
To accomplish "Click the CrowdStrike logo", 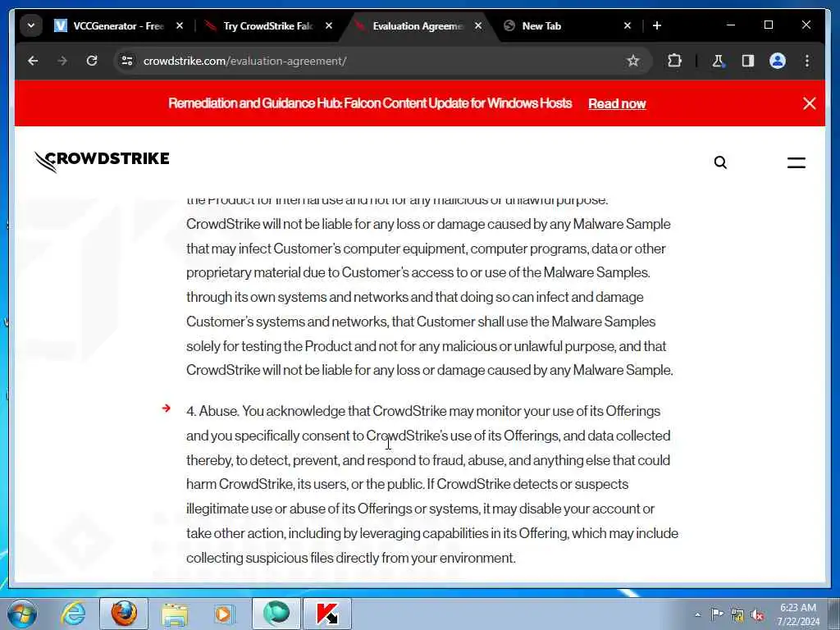I will coord(102,162).
